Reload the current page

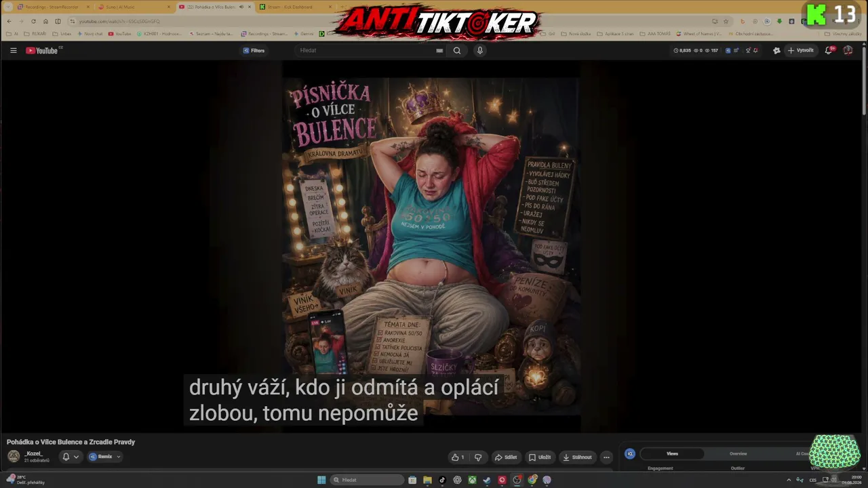click(33, 21)
